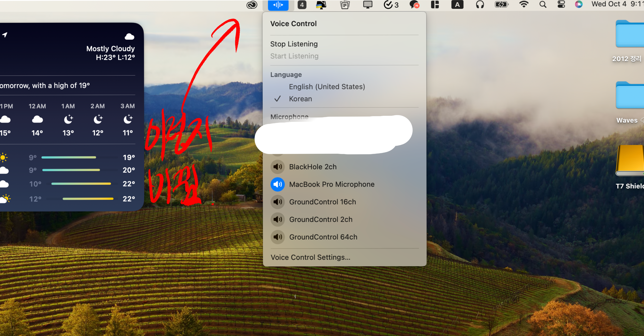Click the battery charging status icon

(x=501, y=5)
